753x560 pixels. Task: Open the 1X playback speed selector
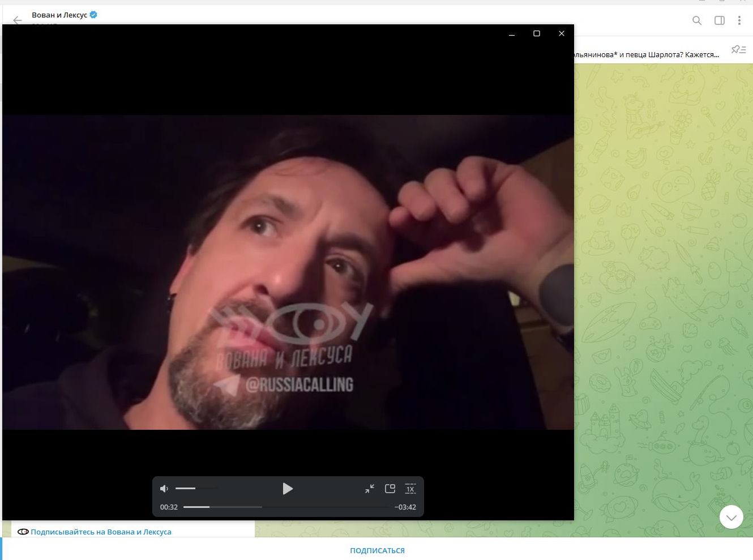click(x=410, y=489)
